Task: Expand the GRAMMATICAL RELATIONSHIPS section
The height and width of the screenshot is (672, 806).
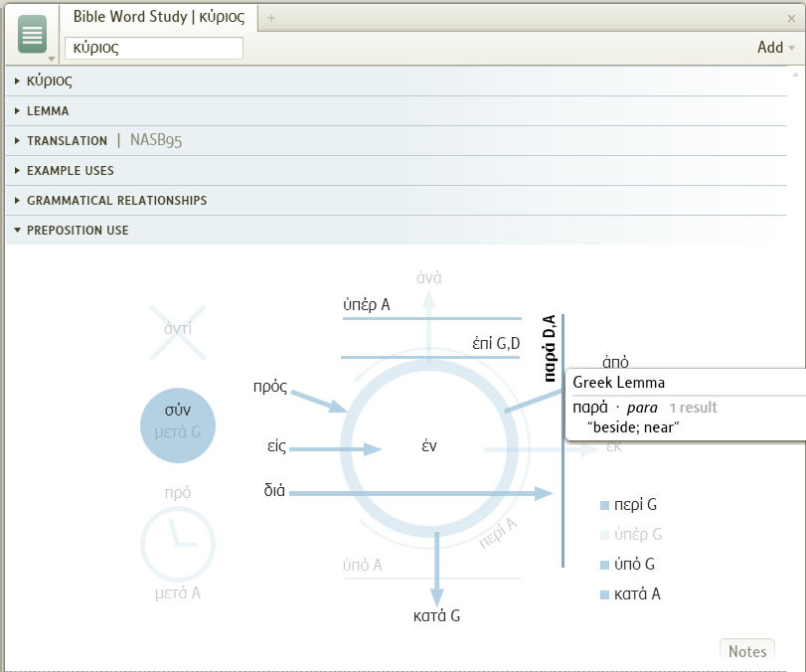Action: [396, 200]
